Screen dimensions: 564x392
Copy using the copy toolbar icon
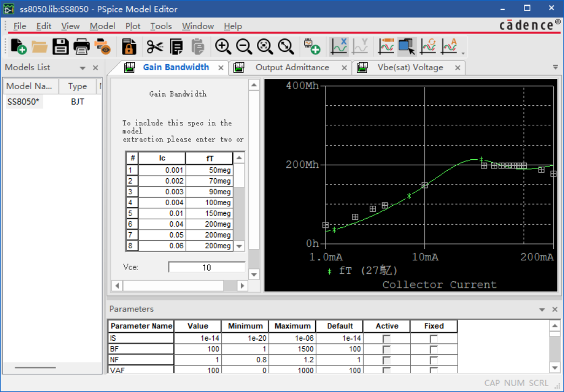pos(176,46)
